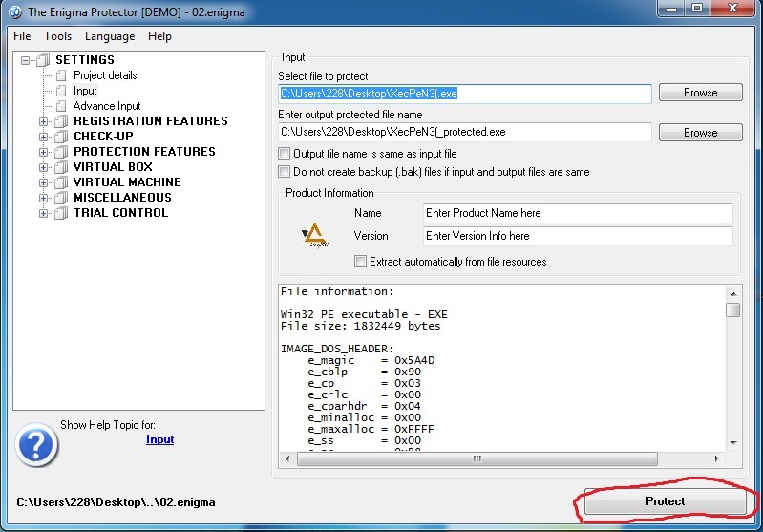Click the output protected file name field
The image size is (763, 532).
point(465,132)
